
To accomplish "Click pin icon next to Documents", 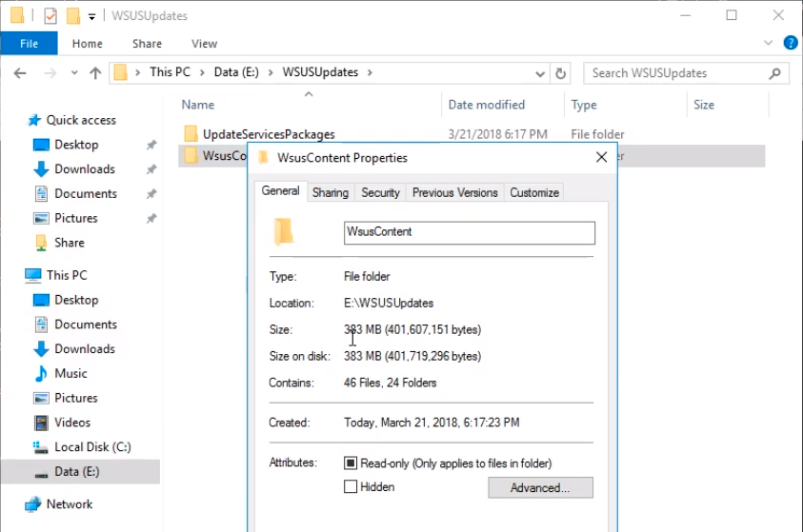I will (151, 194).
